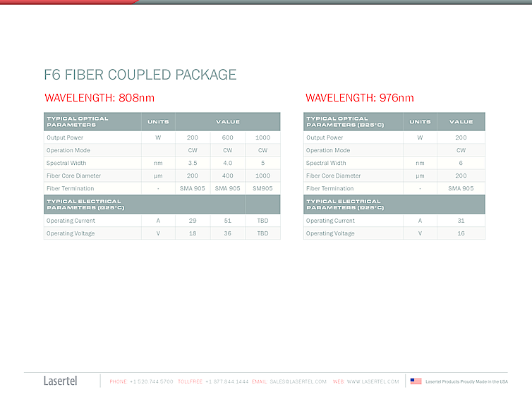Screen dimensions: 532x399
Task: Open the WWW.LASERTEL.COM website link
Action: coord(373,381)
